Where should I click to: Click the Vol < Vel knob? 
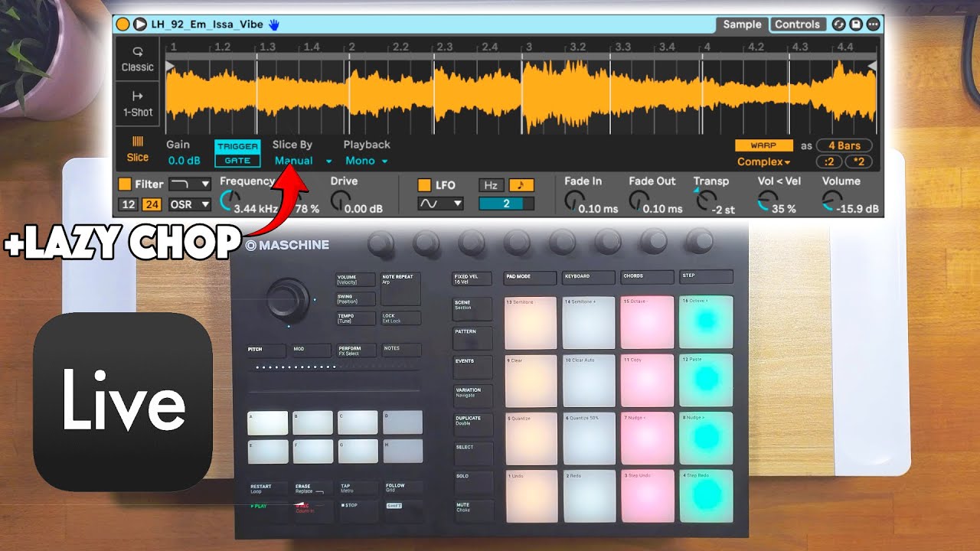767,201
